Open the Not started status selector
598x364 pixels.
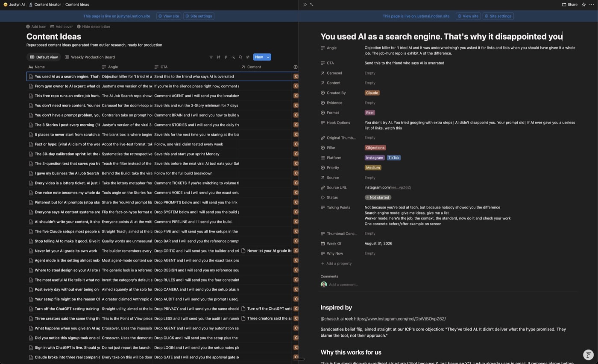click(378, 198)
